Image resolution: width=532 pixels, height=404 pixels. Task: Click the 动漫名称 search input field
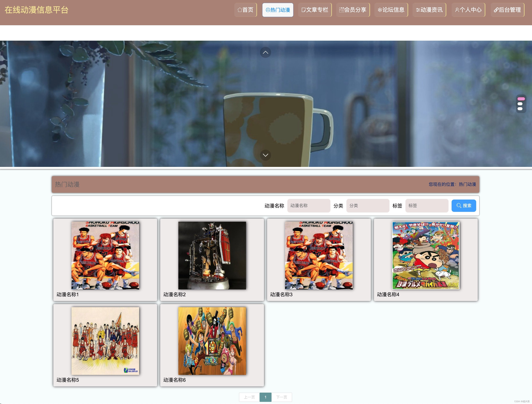[x=309, y=206]
